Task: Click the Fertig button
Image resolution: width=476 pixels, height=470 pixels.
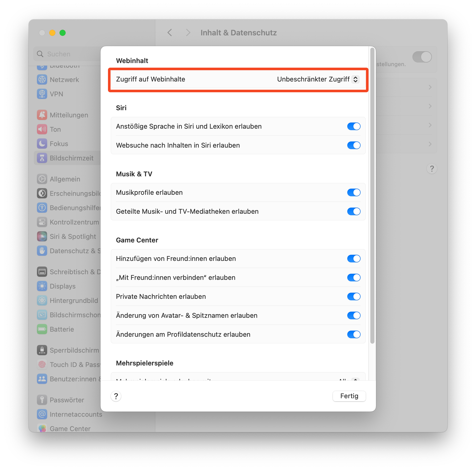Action: 349,396
